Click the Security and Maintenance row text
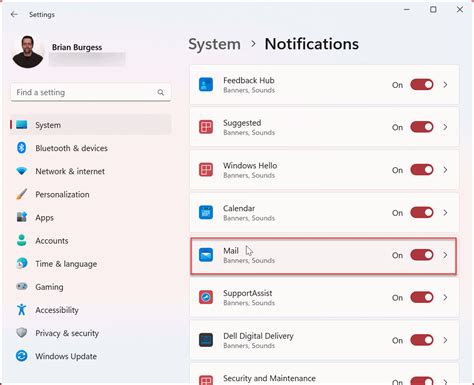The image size is (474, 385). point(269,378)
